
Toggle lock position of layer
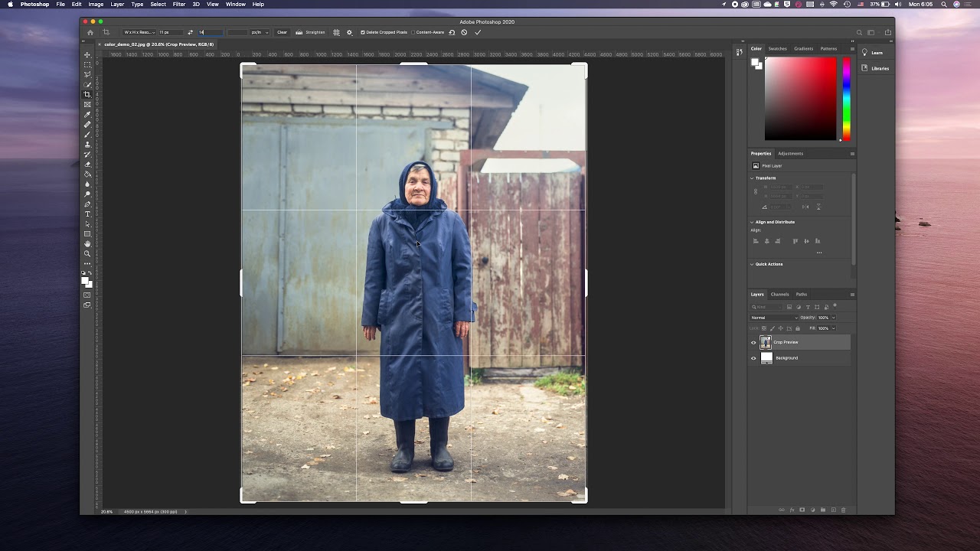tap(781, 328)
